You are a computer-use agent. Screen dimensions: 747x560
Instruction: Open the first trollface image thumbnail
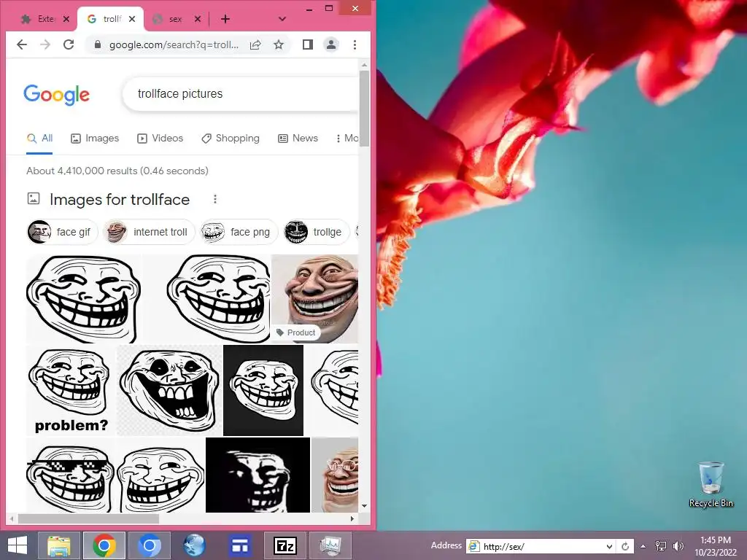[84, 298]
